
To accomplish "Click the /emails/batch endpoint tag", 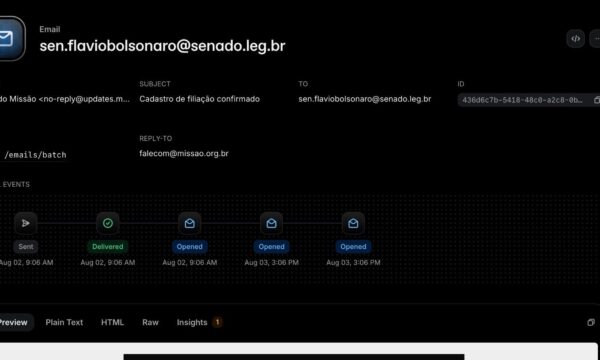I will (x=35, y=155).
